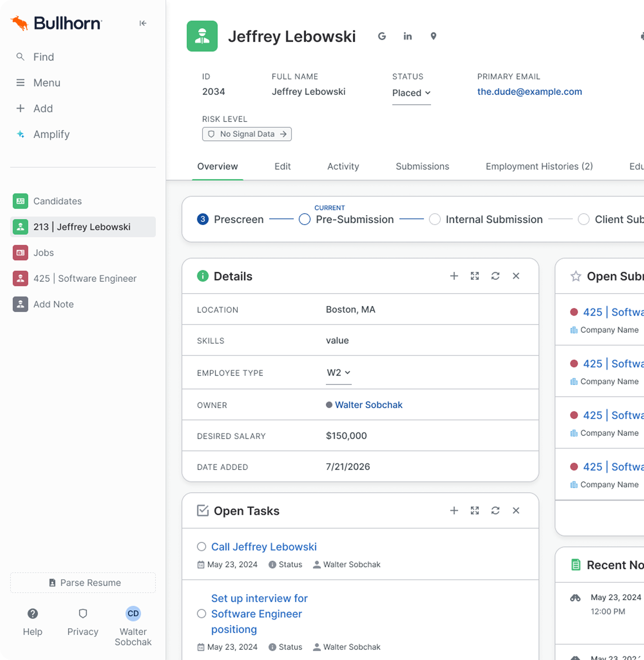This screenshot has height=660, width=644.
Task: Close the Open Tasks card
Action: click(516, 511)
